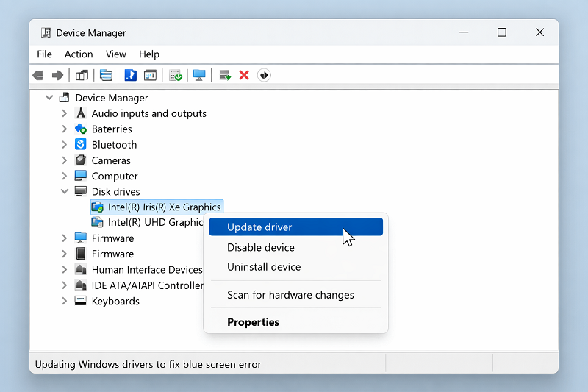Click status text 'Updating Windows drivers to fix blue screen error'

(x=148, y=364)
